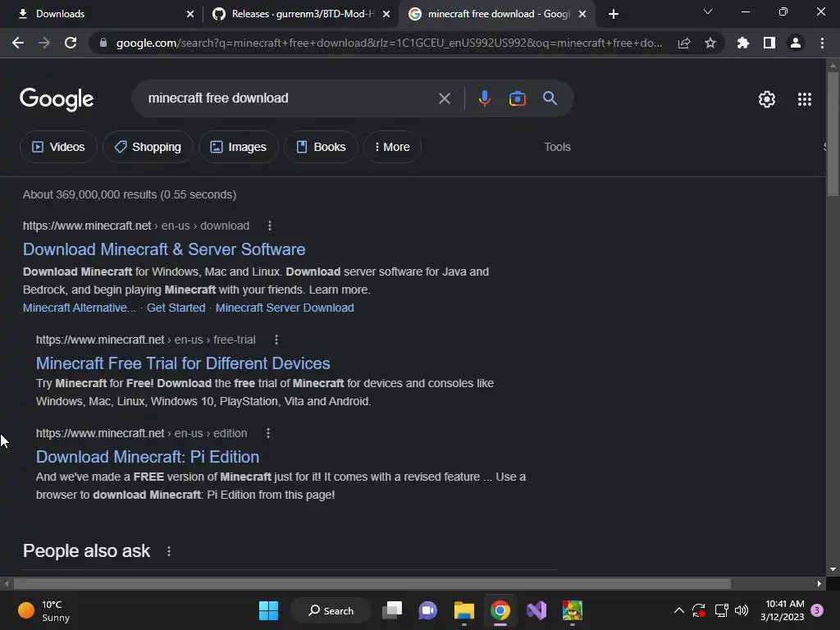Follow the Minecraft Server Download sitelink
Image resolution: width=840 pixels, height=630 pixels.
pos(285,308)
